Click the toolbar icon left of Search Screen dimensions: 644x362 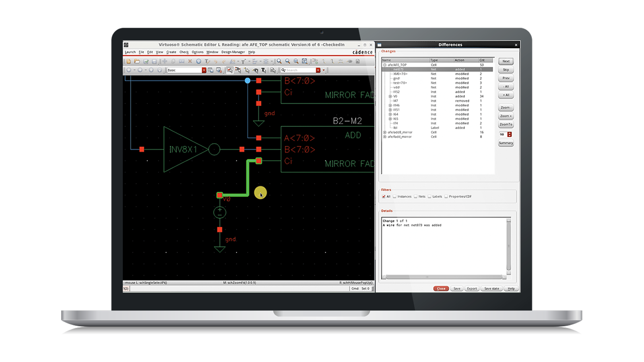[273, 70]
